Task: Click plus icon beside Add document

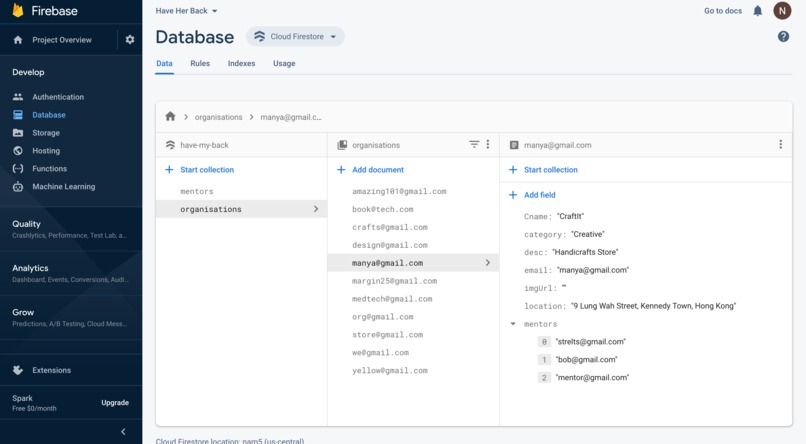Action: pyautogui.click(x=341, y=170)
